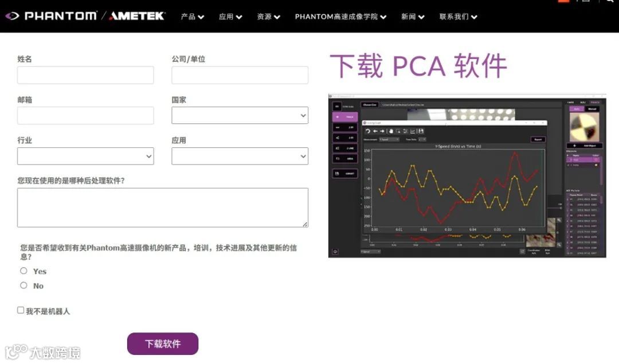619x364 pixels.
Task: Check the 我不是机器人 checkbox
Action: coord(21,310)
